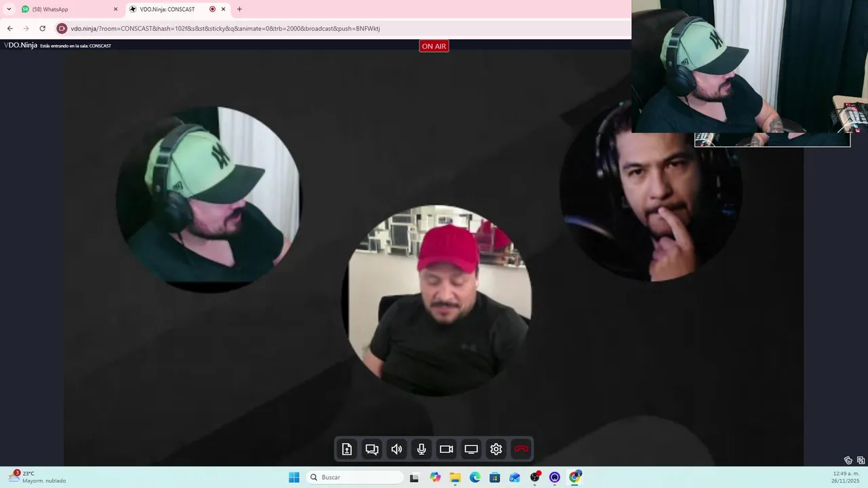Start screen share monitor icon
This screenshot has width=868, height=488.
[471, 449]
